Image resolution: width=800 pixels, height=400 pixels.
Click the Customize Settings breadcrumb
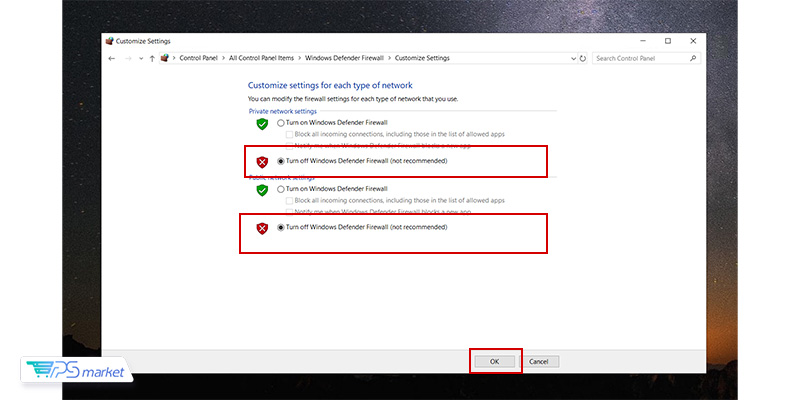pyautogui.click(x=422, y=58)
